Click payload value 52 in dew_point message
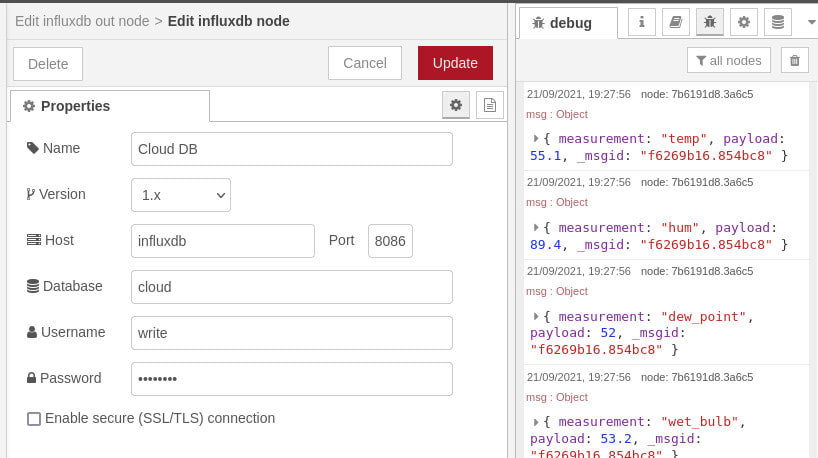The height and width of the screenshot is (458, 818). [608, 333]
